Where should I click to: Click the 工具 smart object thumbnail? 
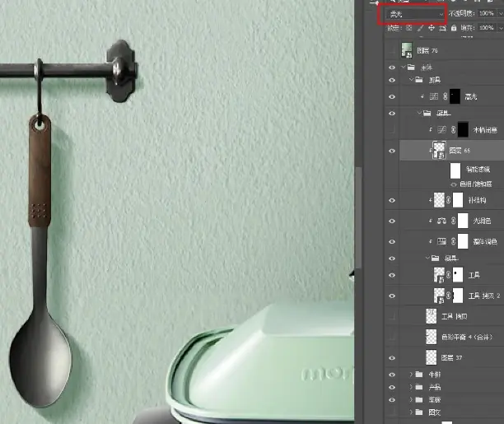tap(439, 275)
